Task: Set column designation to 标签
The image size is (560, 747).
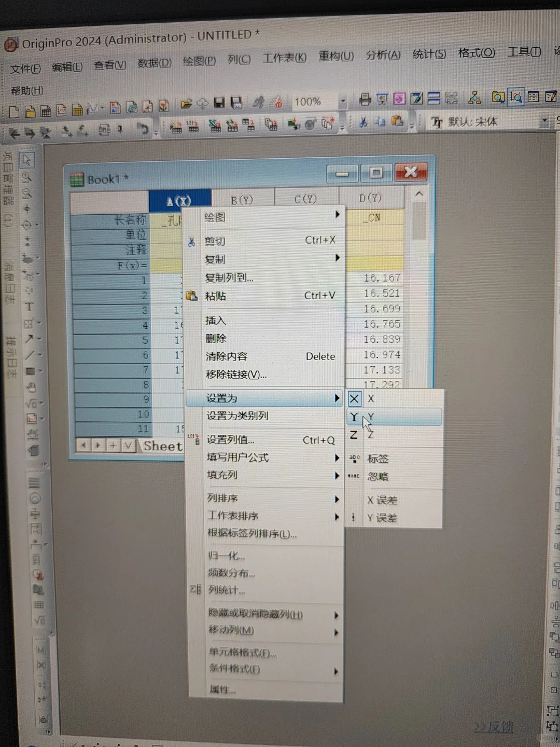Action: 394,459
